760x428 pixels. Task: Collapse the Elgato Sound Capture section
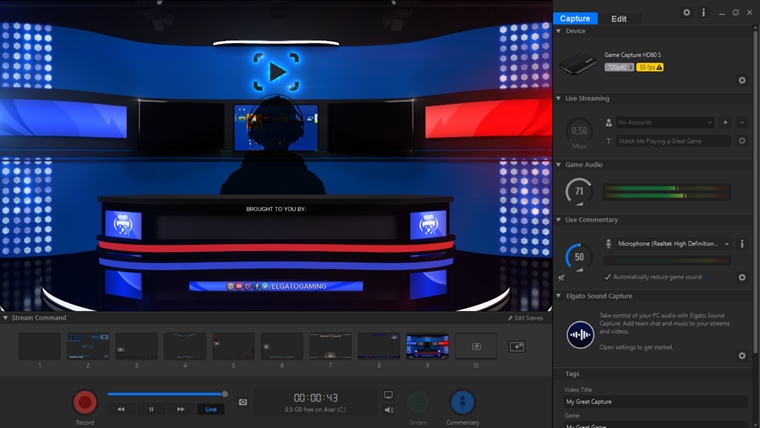click(558, 296)
